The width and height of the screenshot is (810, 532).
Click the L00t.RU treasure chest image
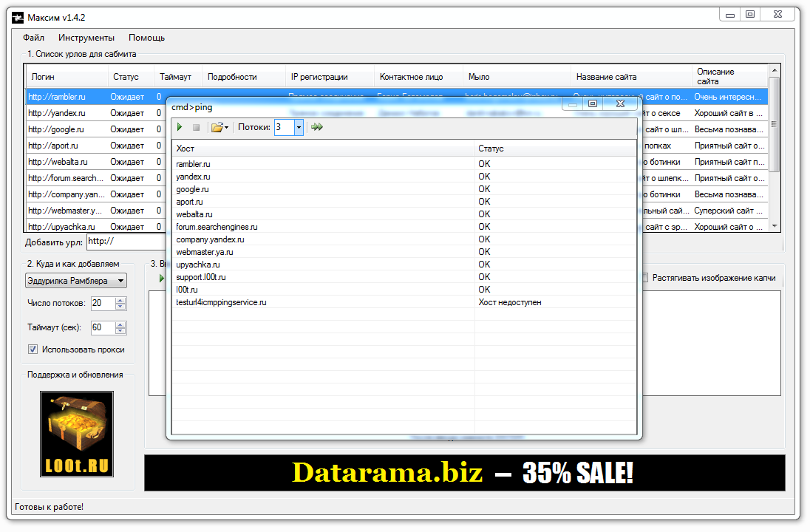coord(76,433)
